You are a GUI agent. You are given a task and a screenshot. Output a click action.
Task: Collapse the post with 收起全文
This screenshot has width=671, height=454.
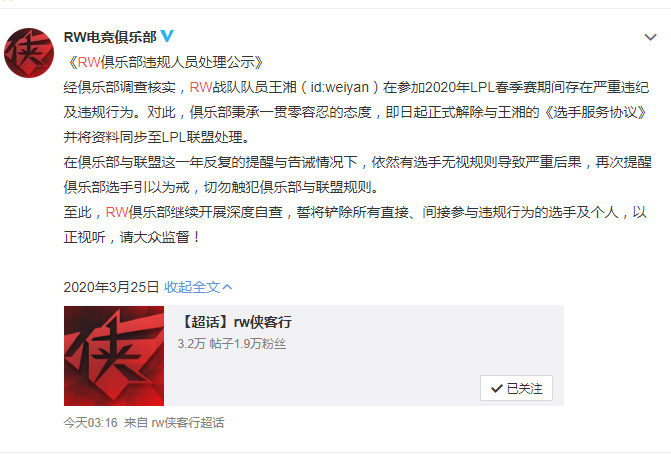click(x=192, y=287)
